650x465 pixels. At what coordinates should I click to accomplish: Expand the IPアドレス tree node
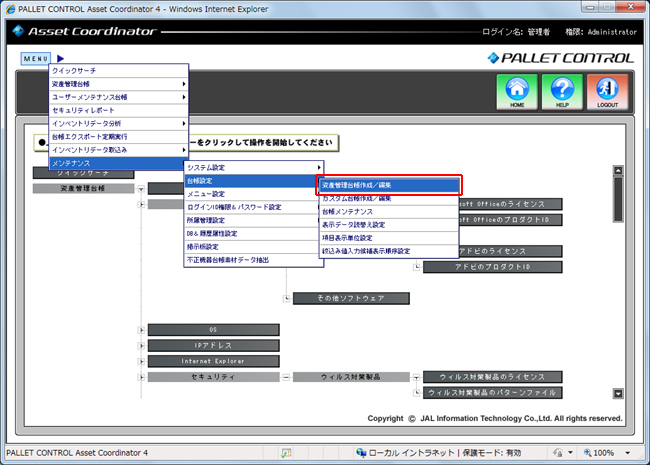(x=141, y=346)
